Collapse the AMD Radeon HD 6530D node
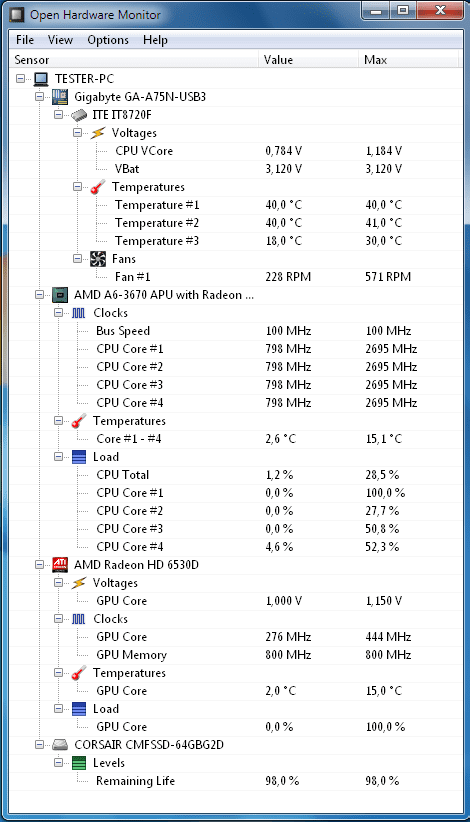The height and width of the screenshot is (822, 470). point(39,565)
